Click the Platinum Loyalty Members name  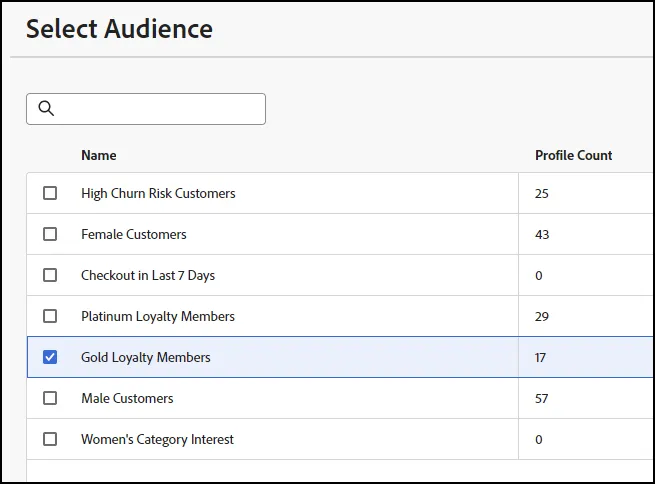pos(158,317)
